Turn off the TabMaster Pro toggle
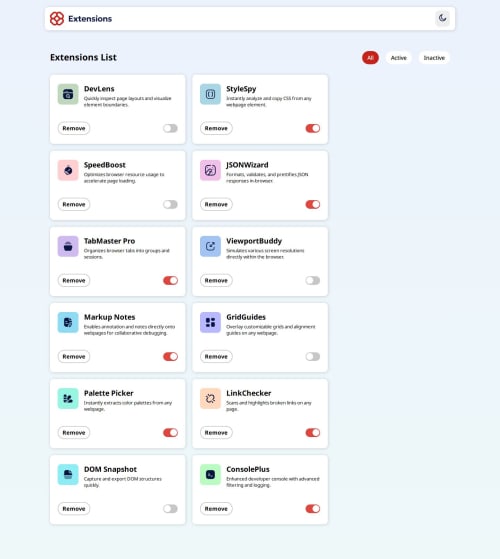This screenshot has width=500, height=559. pos(170,281)
